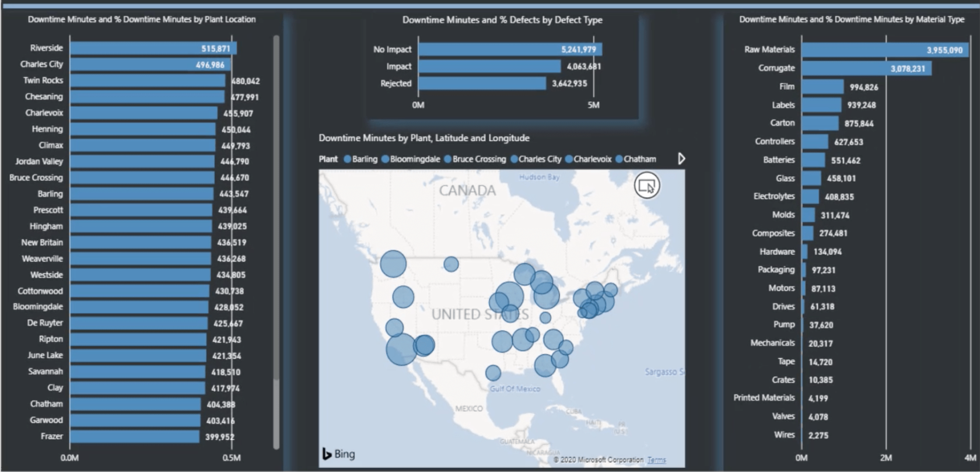Expand the plant legend with the arrow

(x=681, y=159)
